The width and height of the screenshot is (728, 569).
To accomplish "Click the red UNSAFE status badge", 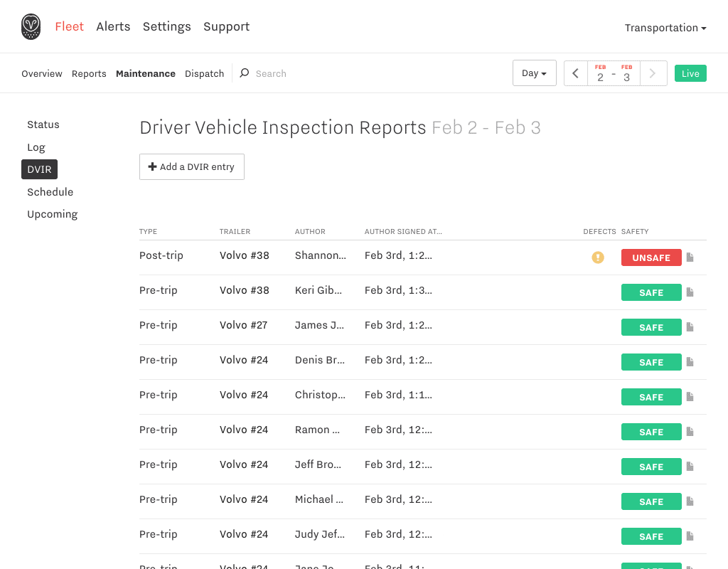I will (x=651, y=257).
